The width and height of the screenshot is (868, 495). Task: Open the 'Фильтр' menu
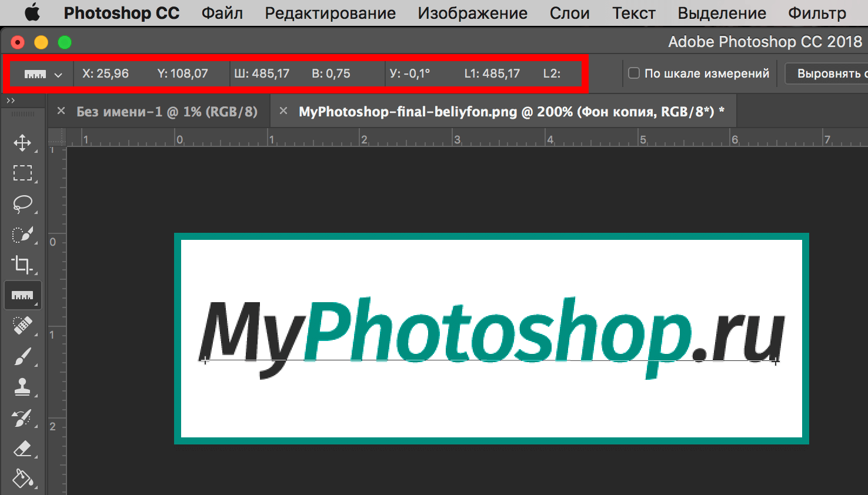(817, 13)
